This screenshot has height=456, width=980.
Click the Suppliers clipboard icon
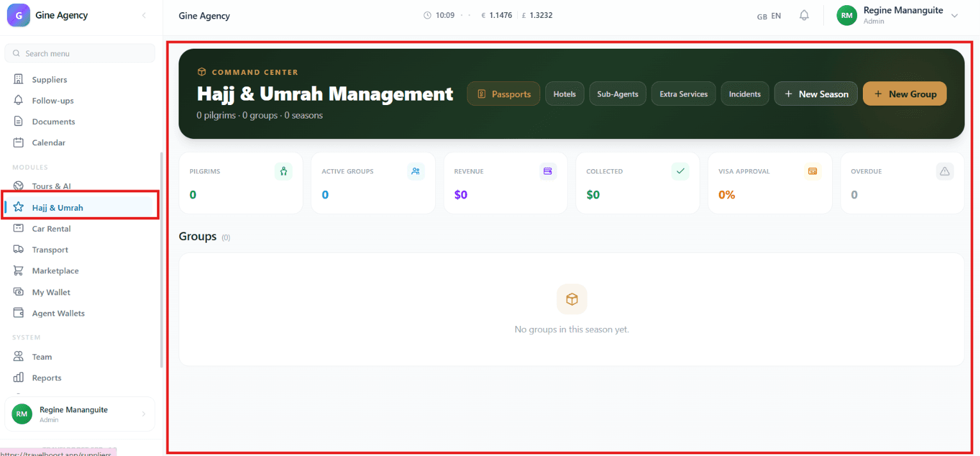(x=19, y=79)
